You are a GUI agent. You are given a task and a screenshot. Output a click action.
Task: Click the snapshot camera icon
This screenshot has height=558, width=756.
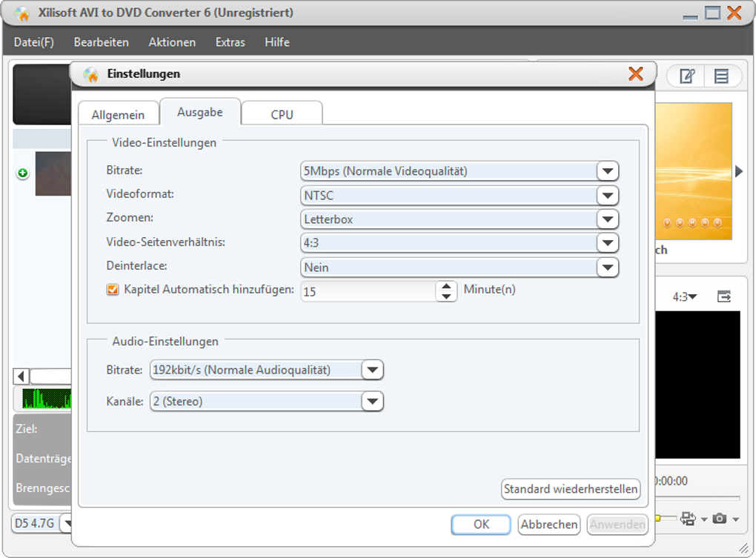pos(720,519)
